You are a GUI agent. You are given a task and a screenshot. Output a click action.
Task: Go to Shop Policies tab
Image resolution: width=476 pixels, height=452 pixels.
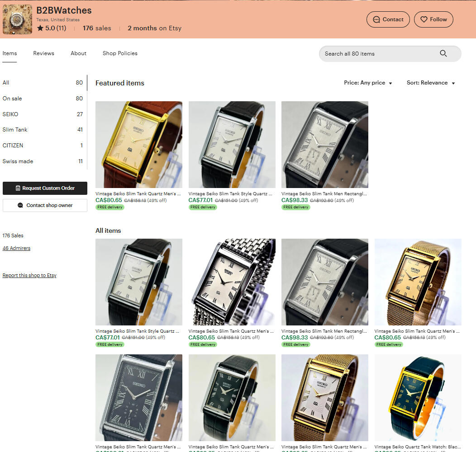pos(120,53)
